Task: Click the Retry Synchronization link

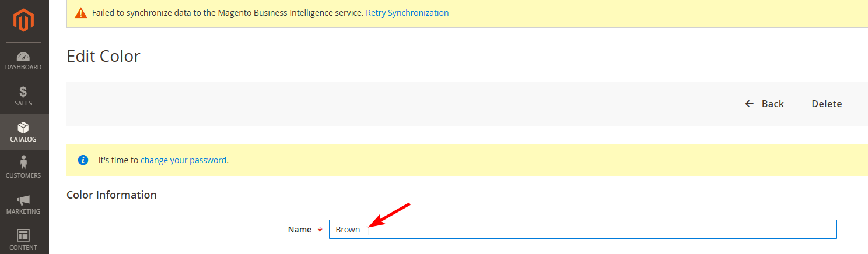Action: 407,13
